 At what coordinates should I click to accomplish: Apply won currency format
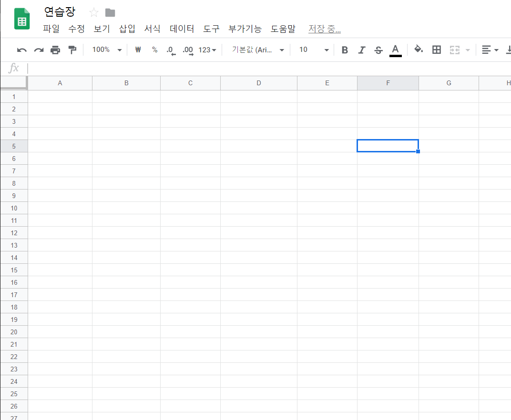click(138, 50)
